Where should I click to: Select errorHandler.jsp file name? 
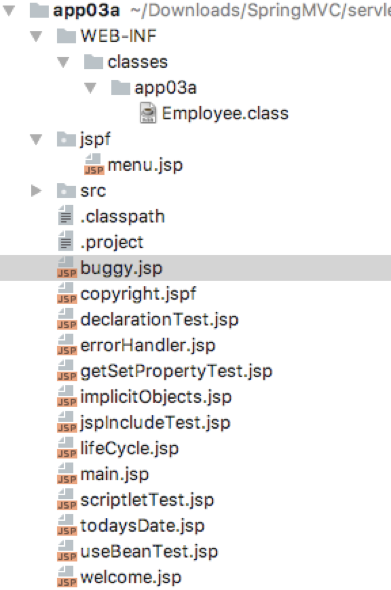tap(148, 345)
